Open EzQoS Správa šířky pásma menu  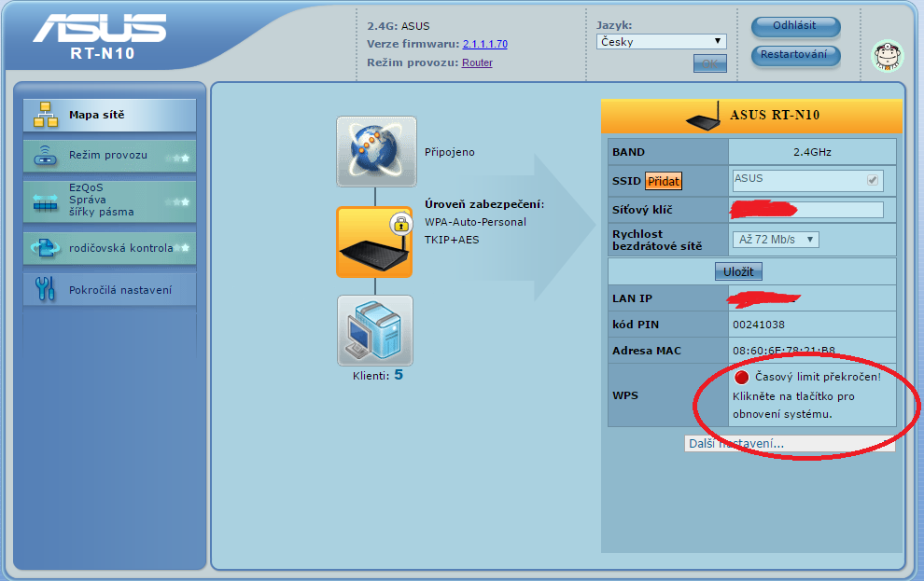109,201
